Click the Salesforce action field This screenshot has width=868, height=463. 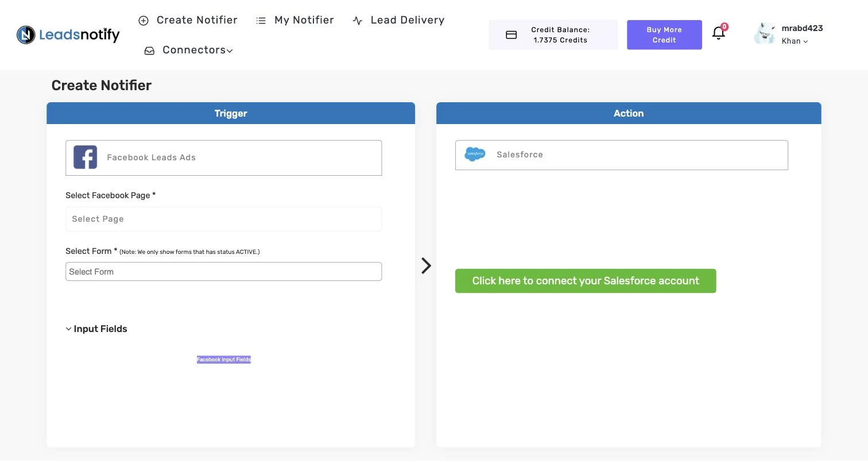point(622,155)
